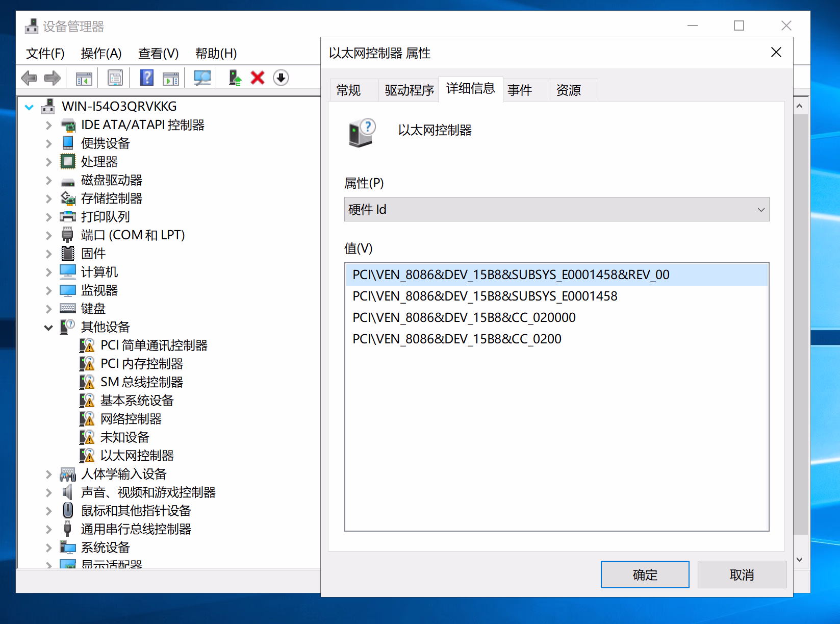Select the CC_020000 hardware ID value
Image resolution: width=840 pixels, height=624 pixels.
click(x=464, y=317)
